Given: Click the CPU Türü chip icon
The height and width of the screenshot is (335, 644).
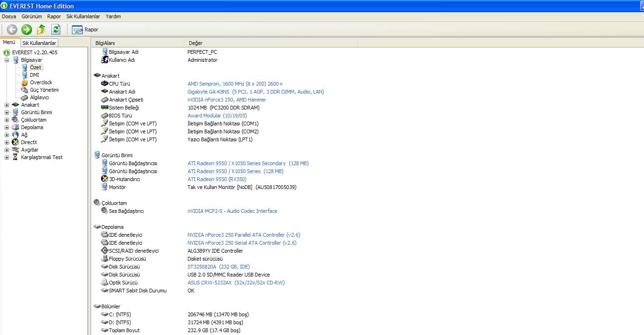Looking at the screenshot, I should tap(105, 84).
